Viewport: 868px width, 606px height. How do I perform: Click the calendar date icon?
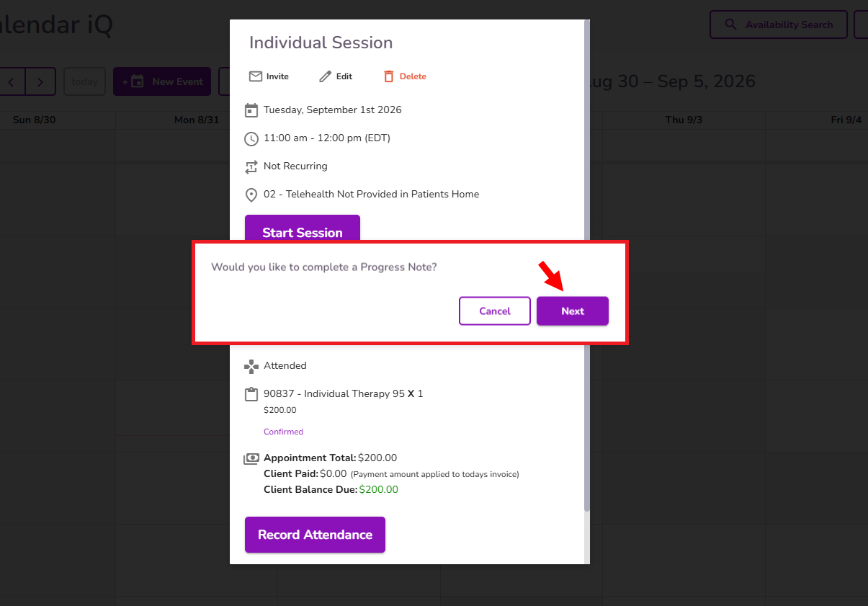(x=251, y=110)
